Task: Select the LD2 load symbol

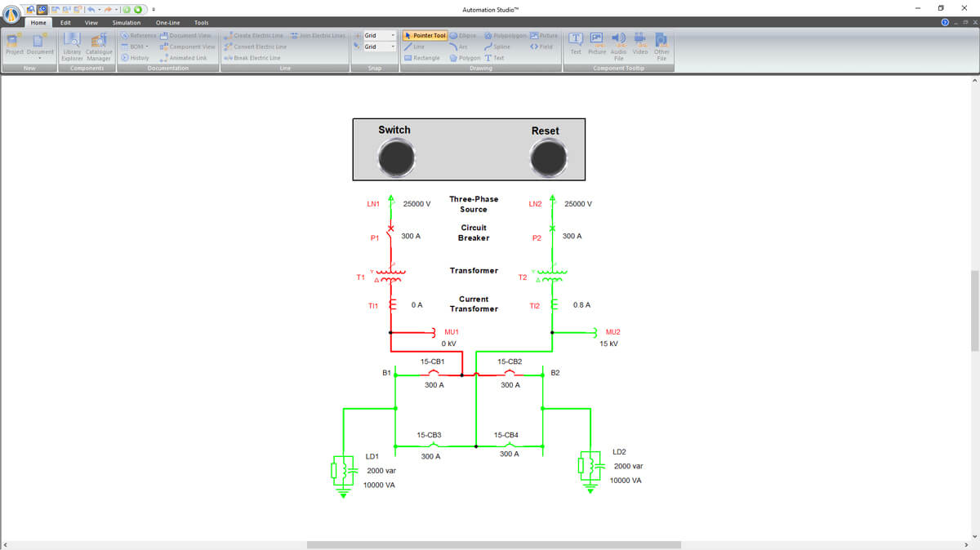Action: 590,471
